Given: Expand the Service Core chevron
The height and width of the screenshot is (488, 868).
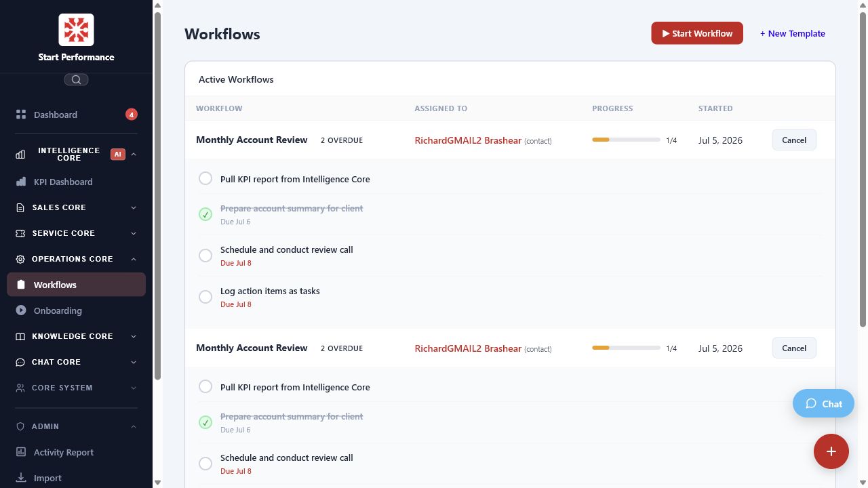Looking at the screenshot, I should 134,233.
